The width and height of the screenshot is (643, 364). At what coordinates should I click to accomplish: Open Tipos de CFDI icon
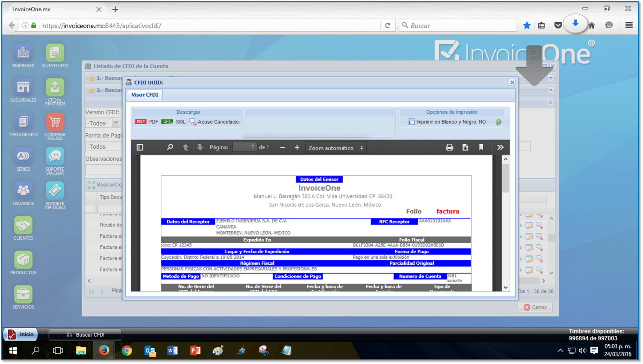23,125
